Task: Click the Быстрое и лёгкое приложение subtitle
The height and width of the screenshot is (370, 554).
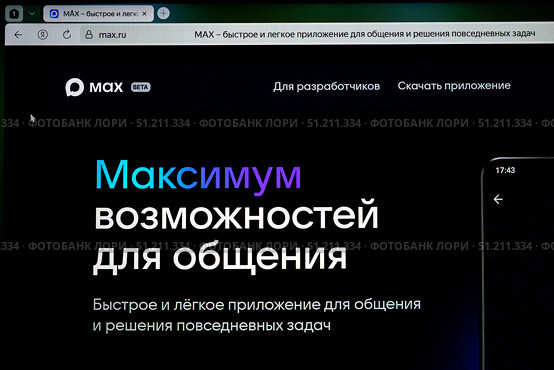Action: click(257, 305)
